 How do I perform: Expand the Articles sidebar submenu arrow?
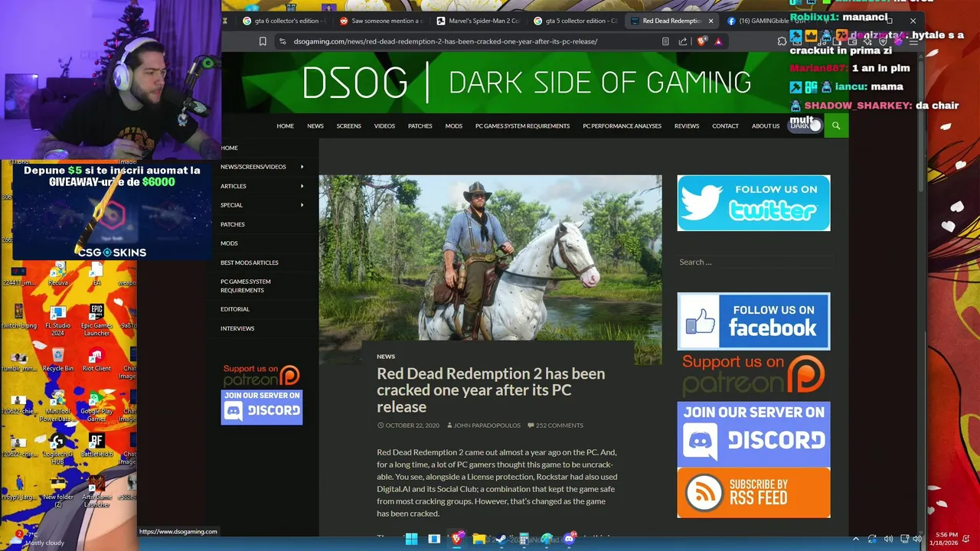302,186
